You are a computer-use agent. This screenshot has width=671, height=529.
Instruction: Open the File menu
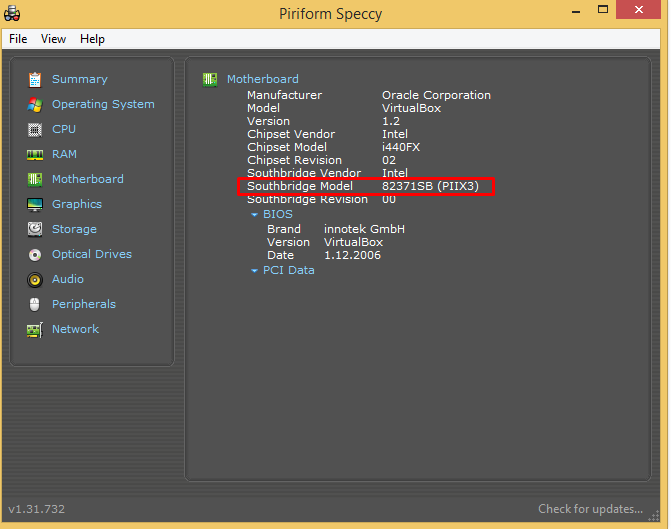(18, 39)
